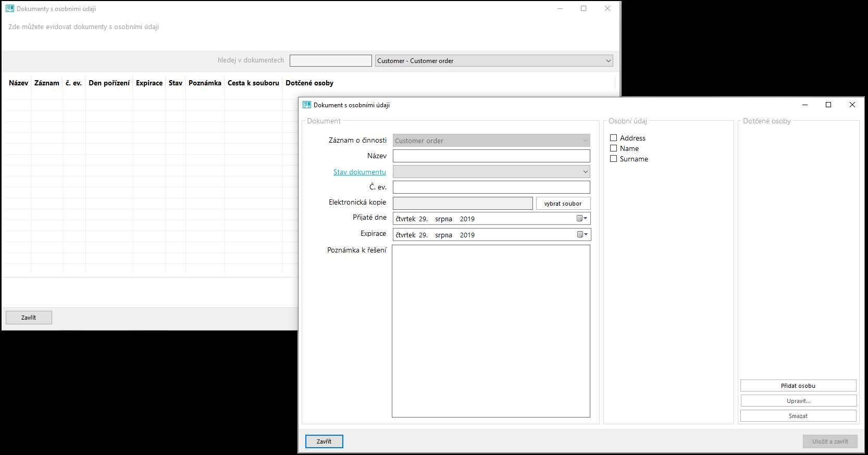The image size is (868, 455).
Task: Sort by the Poznámka column header
Action: coord(205,83)
